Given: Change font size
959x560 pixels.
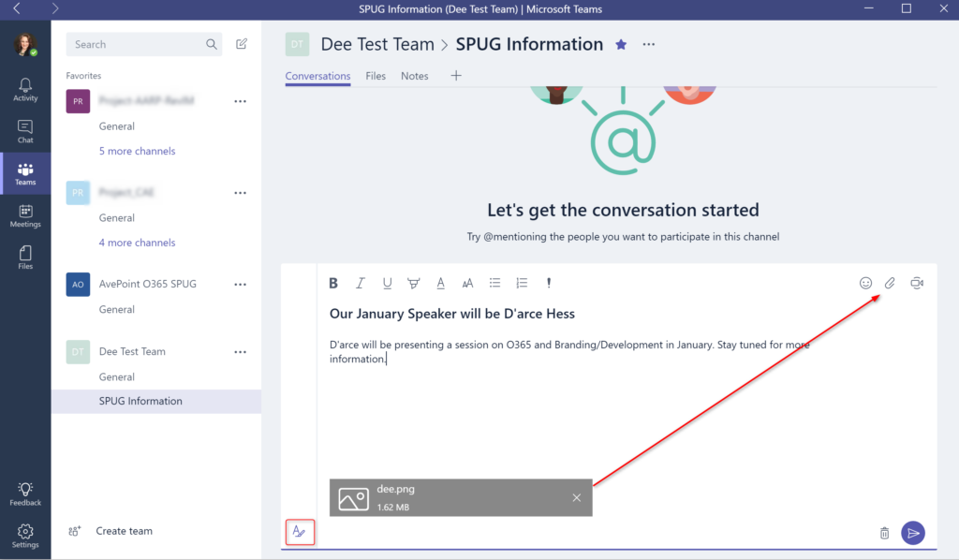Looking at the screenshot, I should 467,283.
